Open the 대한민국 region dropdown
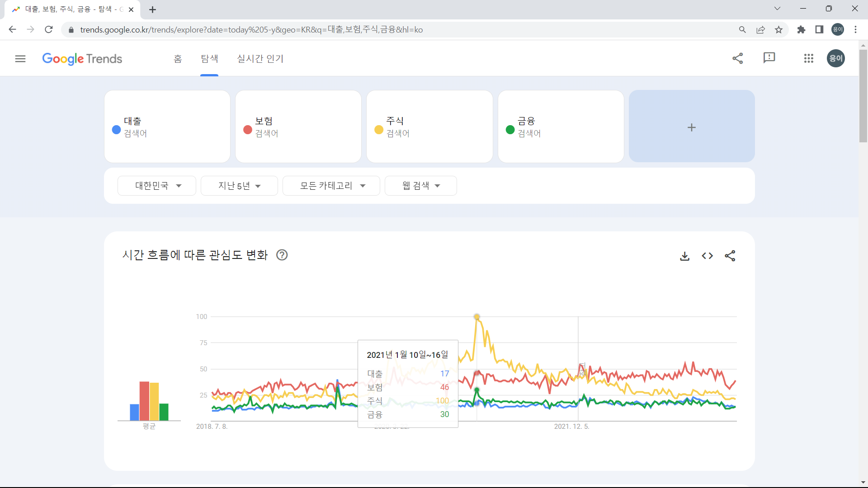Screen dimensions: 868x488 pyautogui.click(x=156, y=185)
